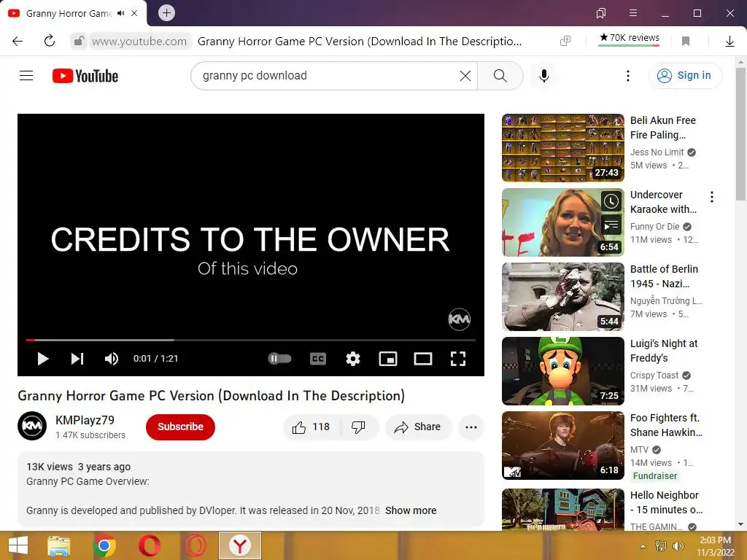Close the Granny Horror Game tab
The height and width of the screenshot is (560, 747).
tap(134, 13)
